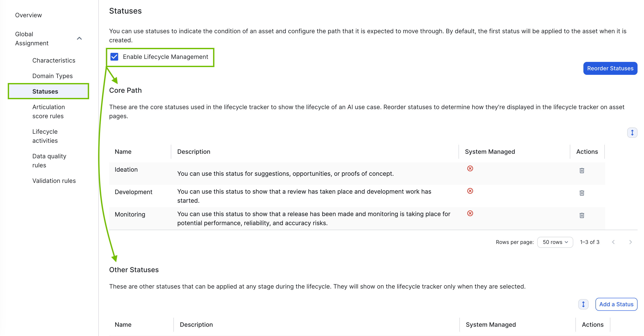Delete the Development status
This screenshot has width=644, height=336.
(581, 193)
